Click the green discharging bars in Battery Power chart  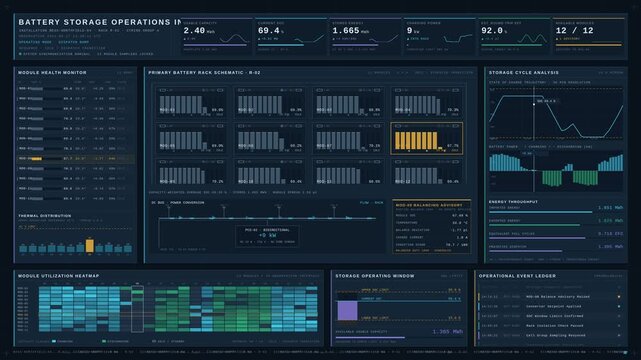[x=552, y=178]
